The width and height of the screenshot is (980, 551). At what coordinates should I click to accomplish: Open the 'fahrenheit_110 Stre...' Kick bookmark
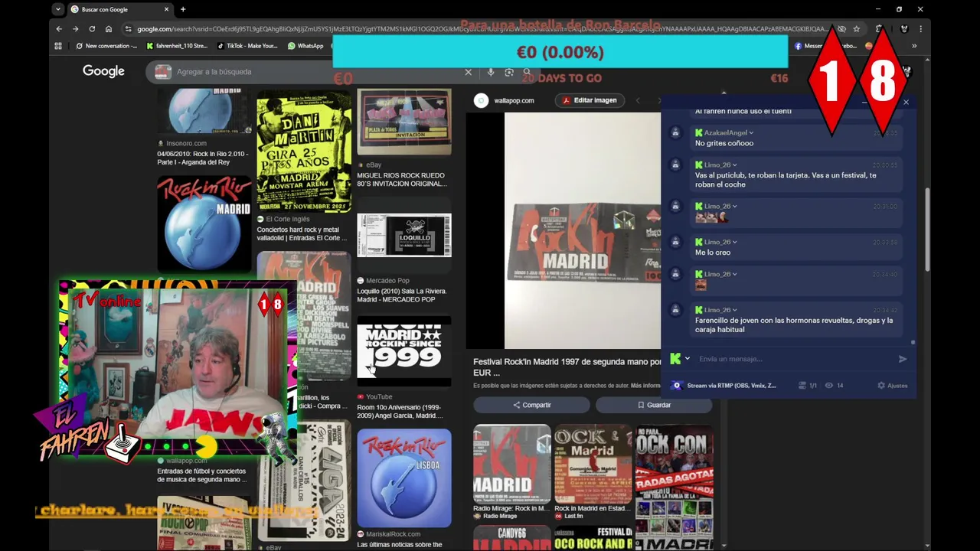tap(177, 46)
